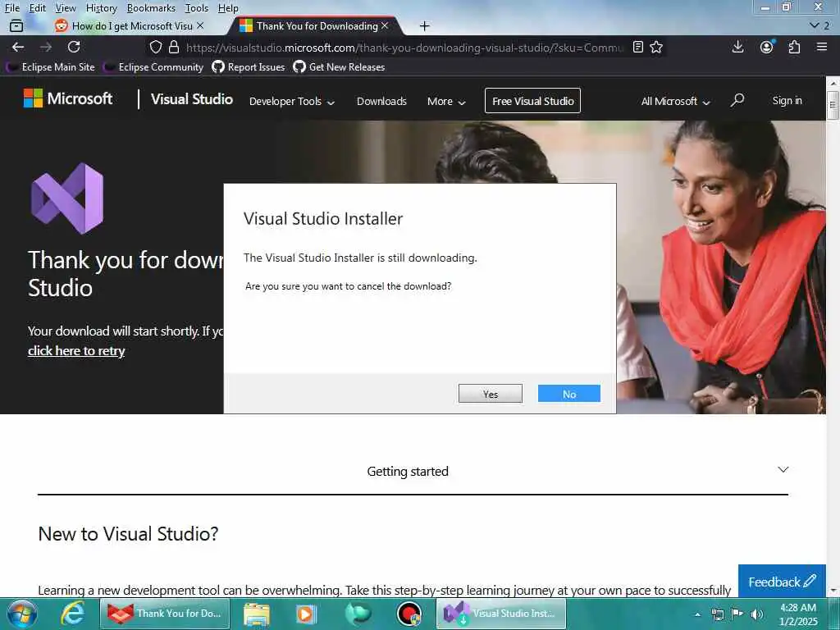Show hidden tray icons arrow
840x630 pixels.
click(697, 614)
